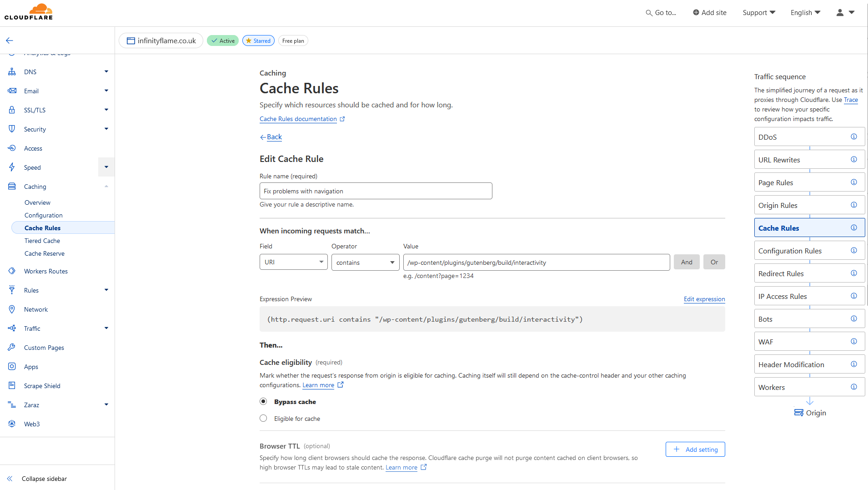Select the Eligible for cache option

(x=263, y=419)
